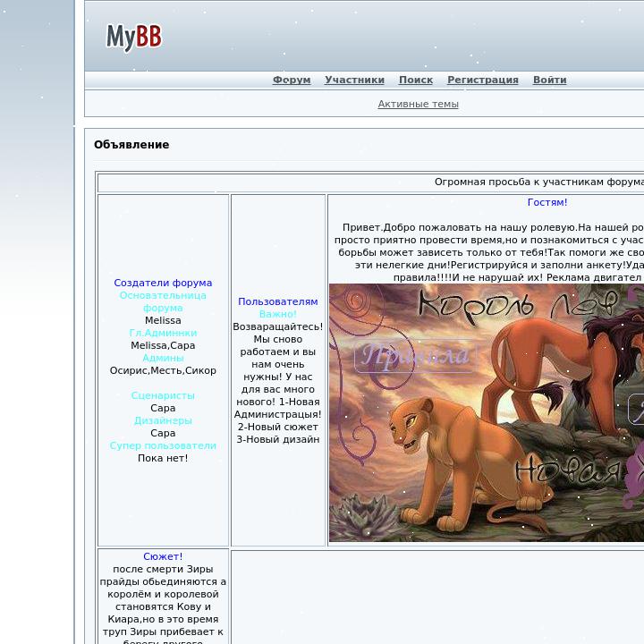Open the Активные темы link

pyautogui.click(x=418, y=104)
